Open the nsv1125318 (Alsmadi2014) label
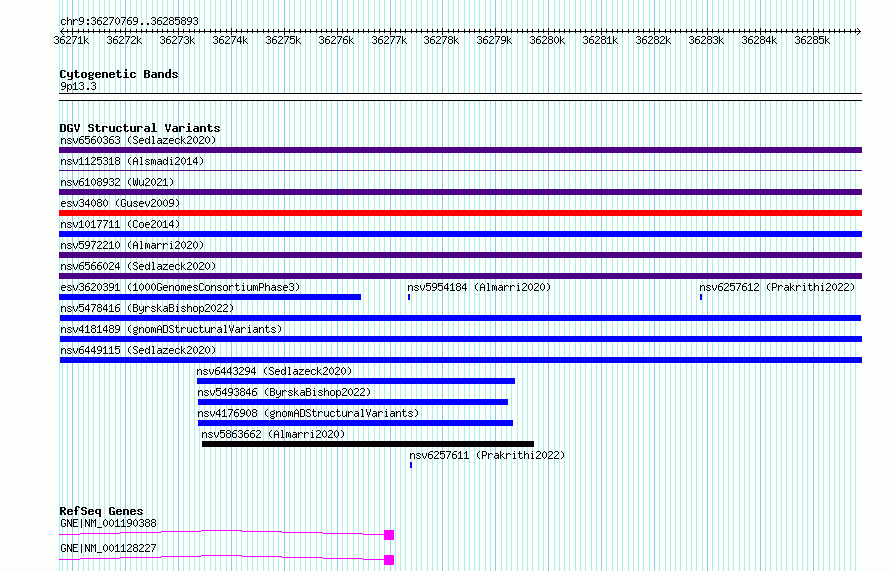Viewport: 890px width, 571px height. point(132,161)
